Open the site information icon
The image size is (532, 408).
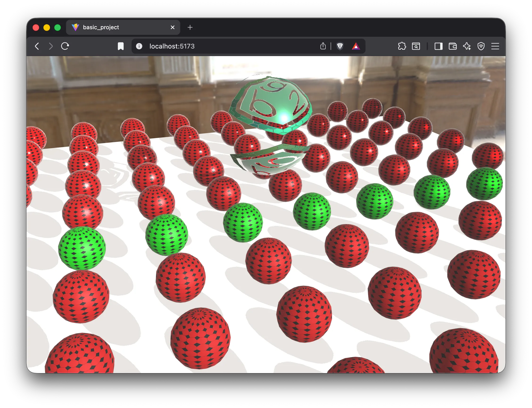(139, 46)
